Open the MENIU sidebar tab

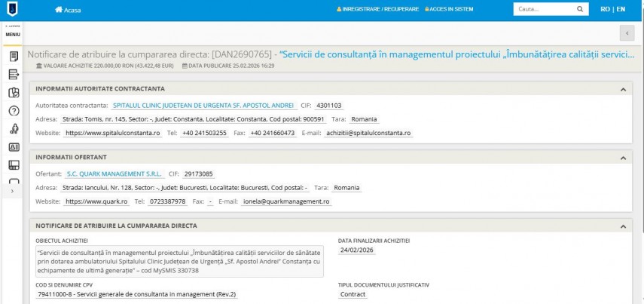tap(13, 35)
